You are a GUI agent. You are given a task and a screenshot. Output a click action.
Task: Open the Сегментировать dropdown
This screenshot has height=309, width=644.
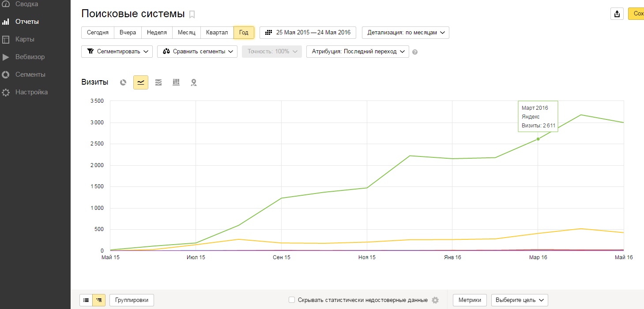pos(117,52)
